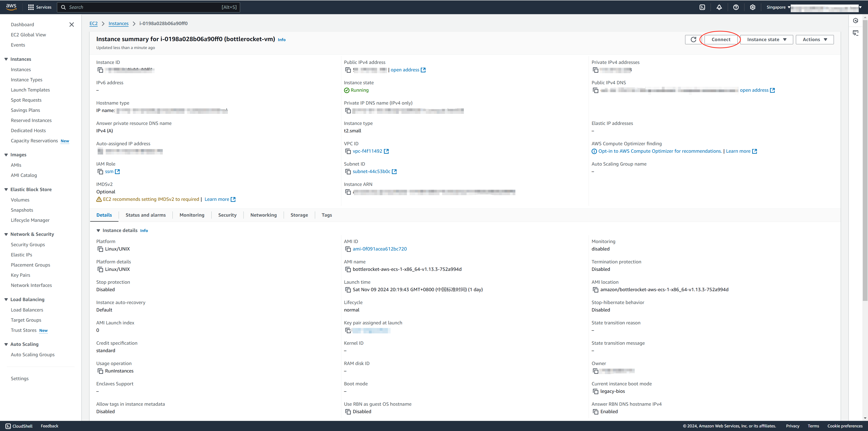
Task: Copy the Public IPv4 address
Action: tap(348, 70)
